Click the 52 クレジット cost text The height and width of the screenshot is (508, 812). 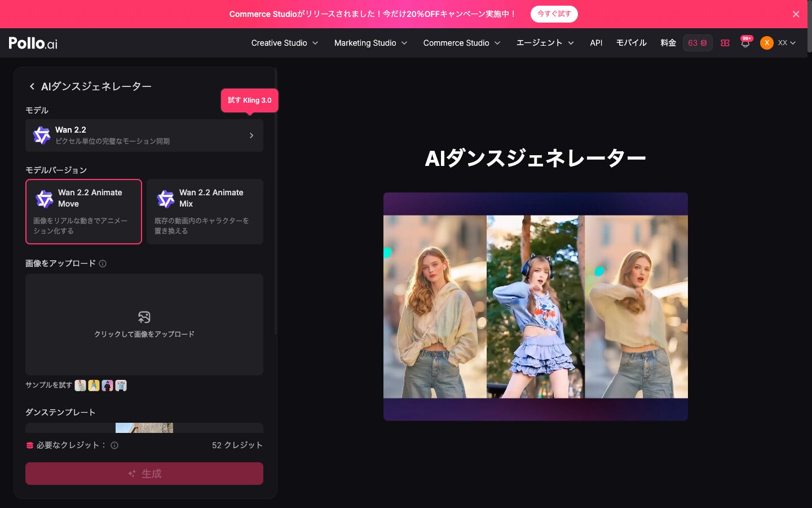pyautogui.click(x=237, y=445)
